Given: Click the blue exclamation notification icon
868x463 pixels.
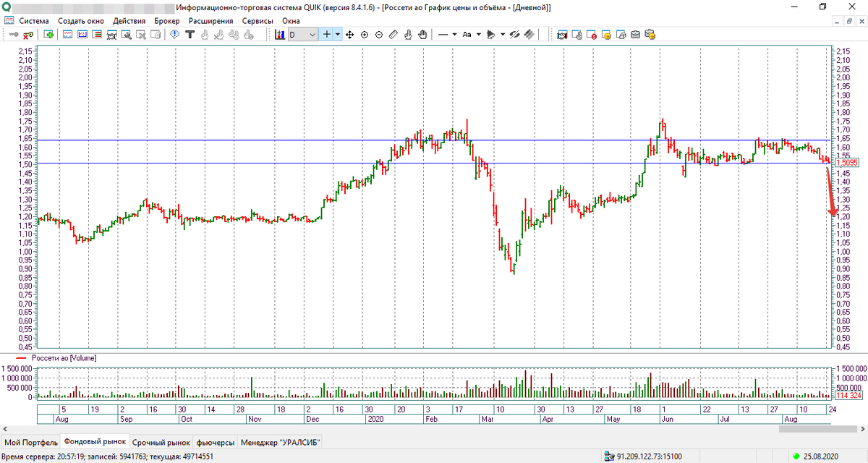Looking at the screenshot, I should 174,34.
